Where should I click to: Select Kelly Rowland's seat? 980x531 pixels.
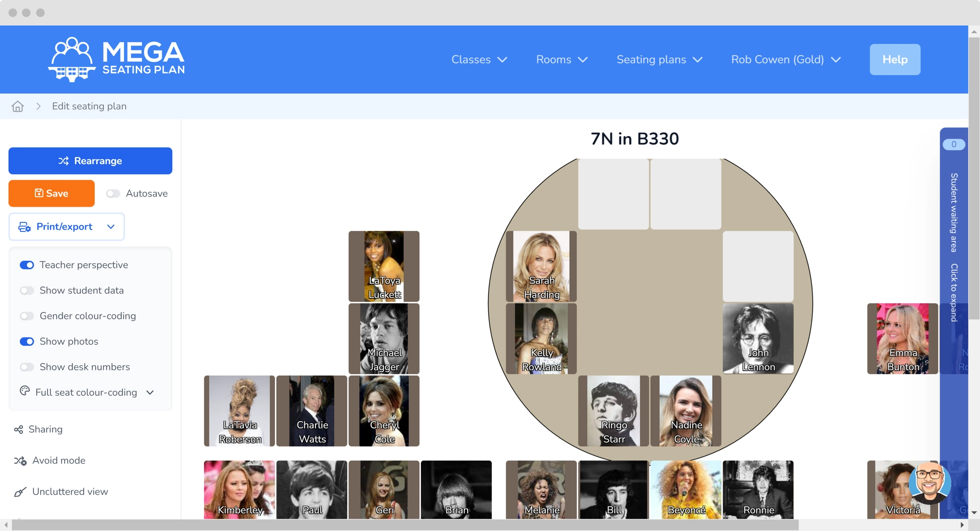coord(541,338)
